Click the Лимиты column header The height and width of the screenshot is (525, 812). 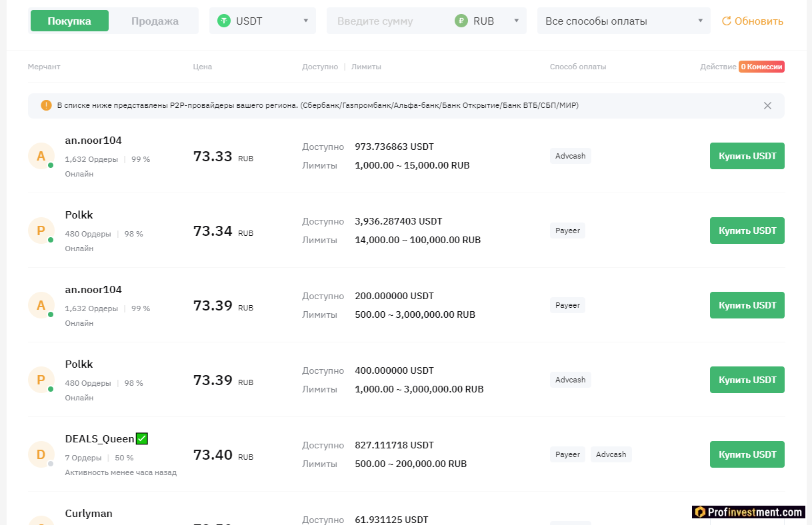pyautogui.click(x=366, y=67)
